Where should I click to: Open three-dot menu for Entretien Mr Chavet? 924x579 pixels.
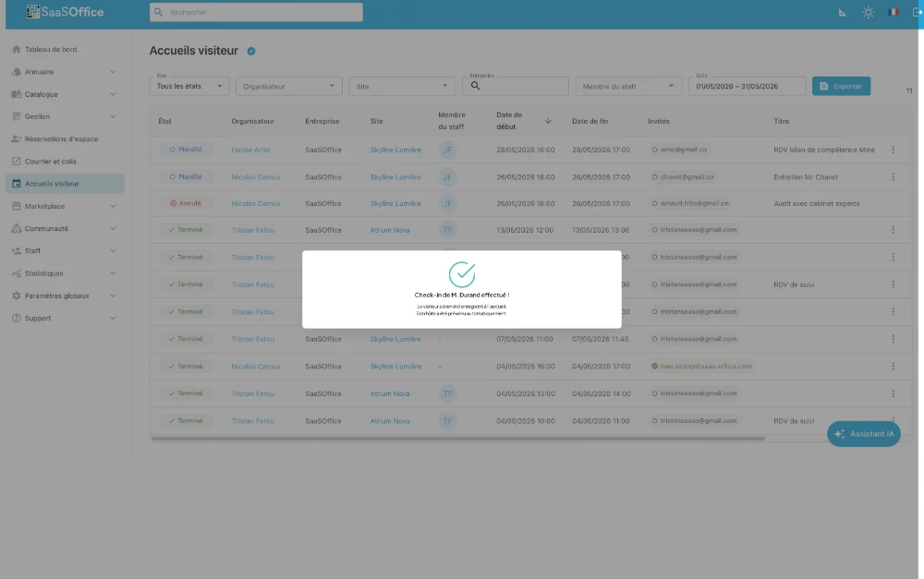pyautogui.click(x=893, y=176)
